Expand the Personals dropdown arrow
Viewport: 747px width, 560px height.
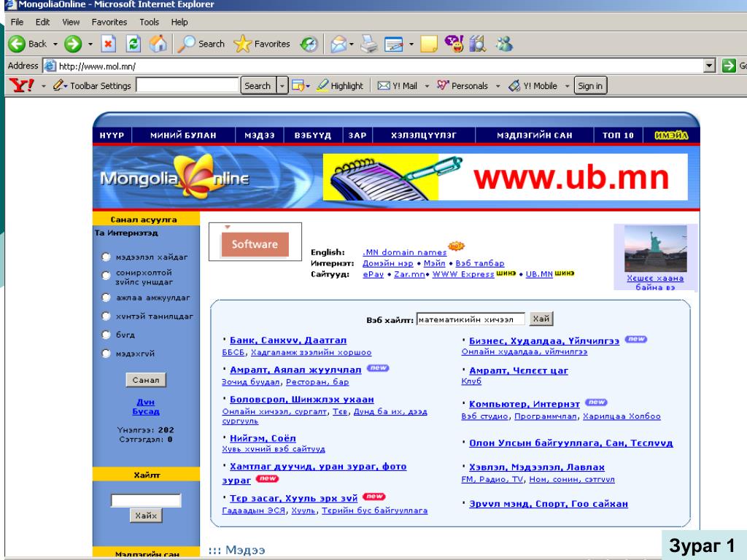[x=498, y=86]
